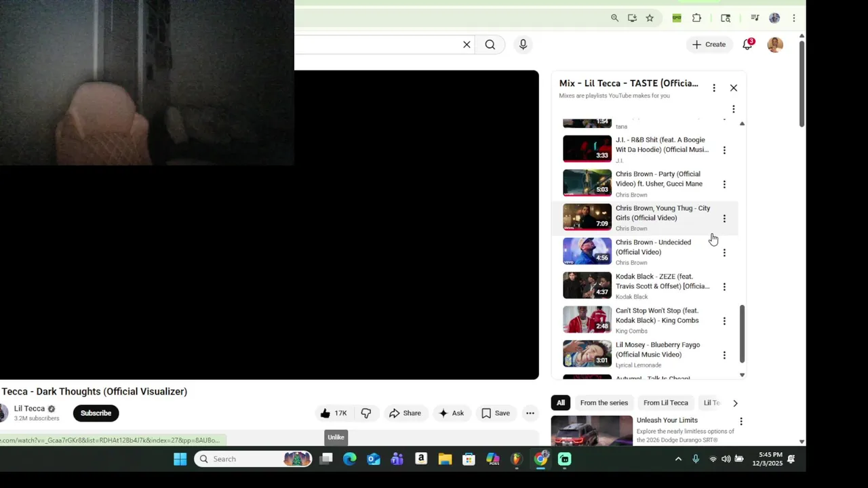The image size is (868, 488).
Task: Unlike the video via thumbs-up 17K
Action: tap(334, 413)
